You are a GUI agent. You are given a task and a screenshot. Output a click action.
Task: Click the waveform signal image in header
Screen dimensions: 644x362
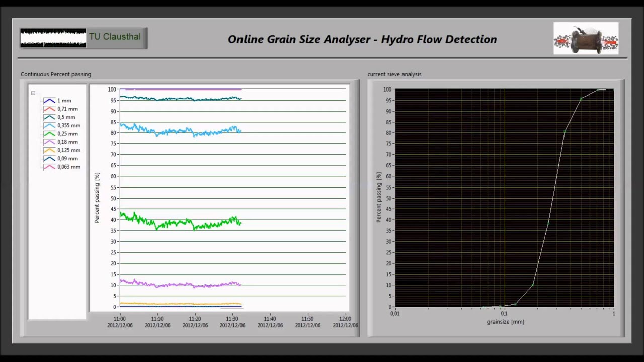click(53, 38)
